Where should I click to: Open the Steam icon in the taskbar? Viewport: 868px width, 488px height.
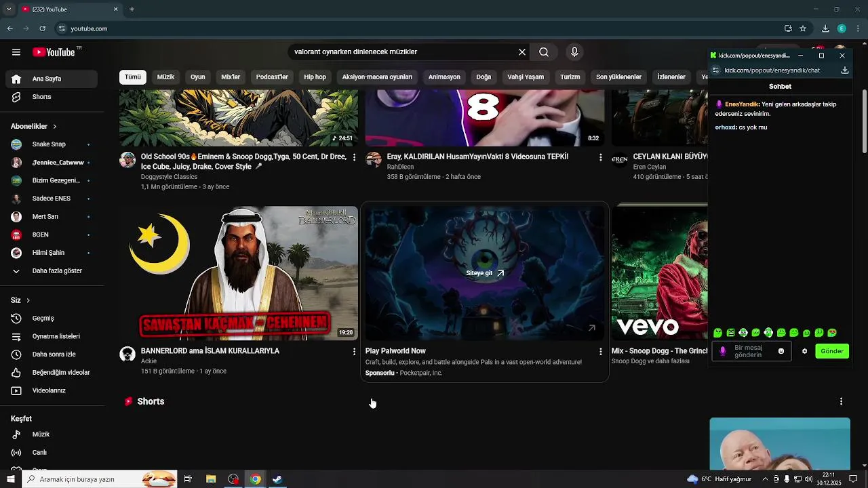[x=277, y=479]
